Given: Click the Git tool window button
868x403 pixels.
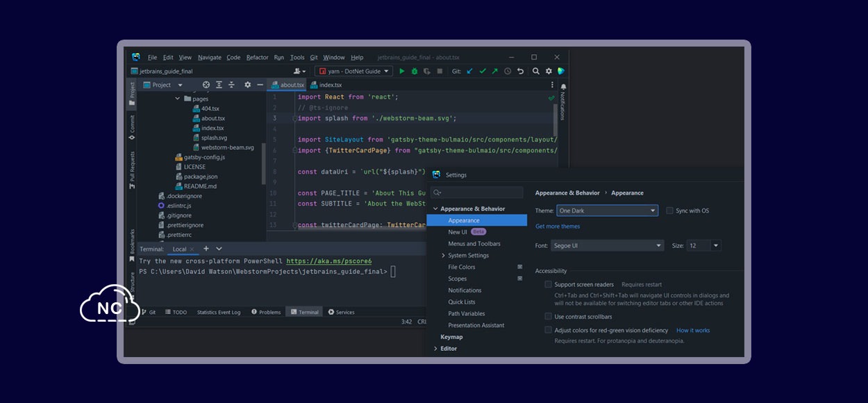Looking at the screenshot, I should pos(149,312).
